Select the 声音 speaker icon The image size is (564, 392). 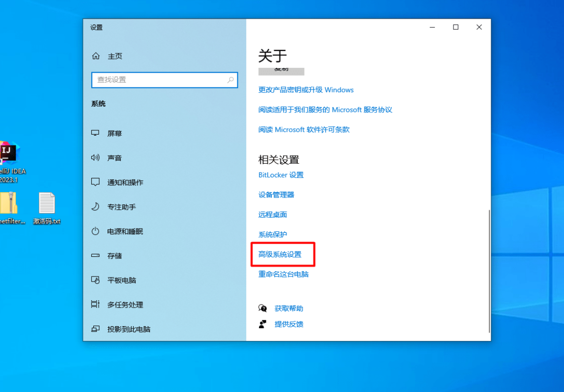95,158
